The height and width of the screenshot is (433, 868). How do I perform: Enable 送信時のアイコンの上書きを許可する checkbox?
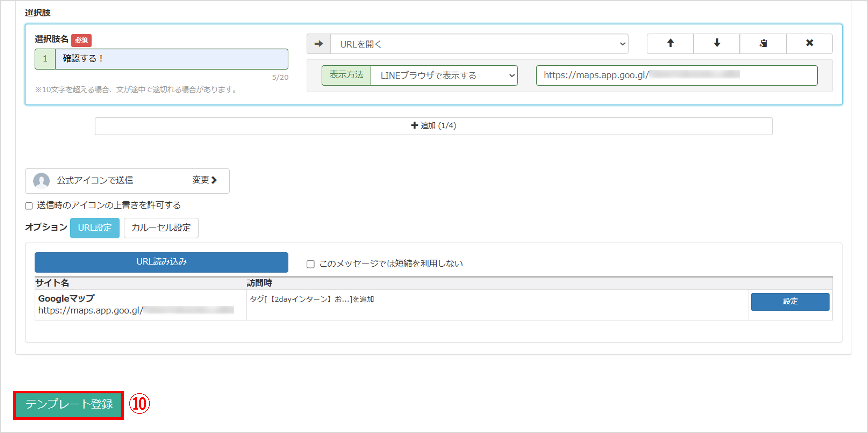pos(29,206)
